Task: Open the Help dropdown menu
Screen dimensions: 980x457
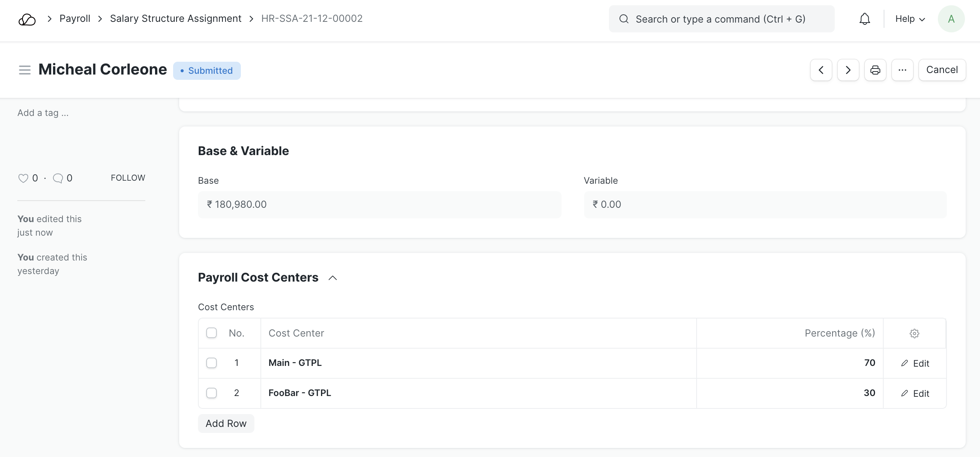Action: click(x=910, y=19)
